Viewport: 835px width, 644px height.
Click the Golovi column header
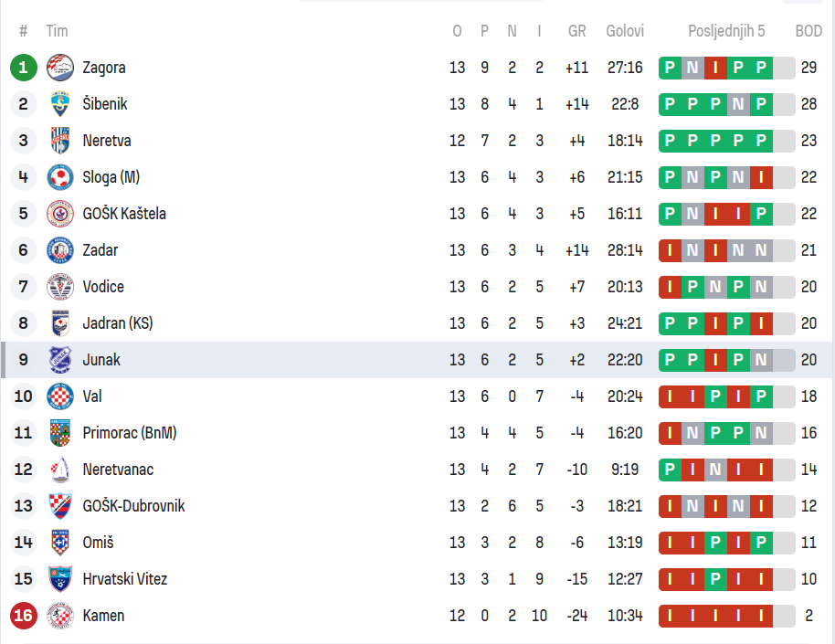pyautogui.click(x=625, y=31)
